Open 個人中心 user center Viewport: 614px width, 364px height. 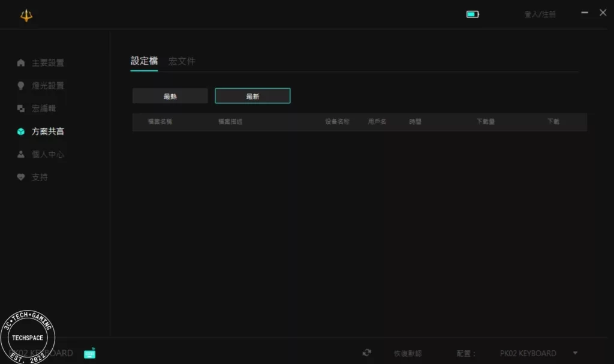[x=48, y=154]
